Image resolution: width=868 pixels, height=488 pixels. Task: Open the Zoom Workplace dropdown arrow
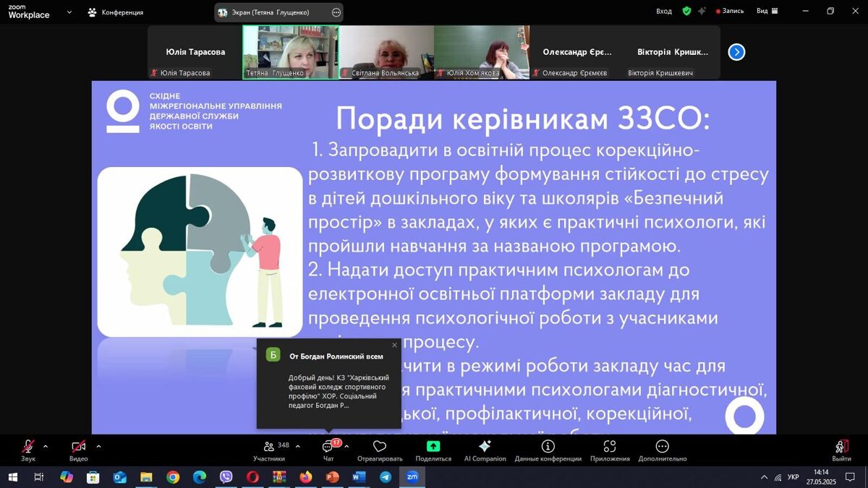tap(69, 12)
